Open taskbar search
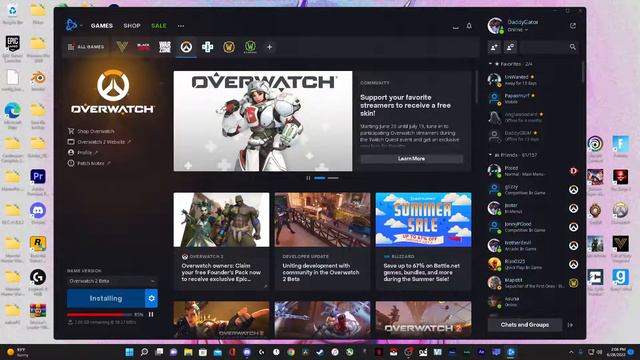 click(144, 352)
